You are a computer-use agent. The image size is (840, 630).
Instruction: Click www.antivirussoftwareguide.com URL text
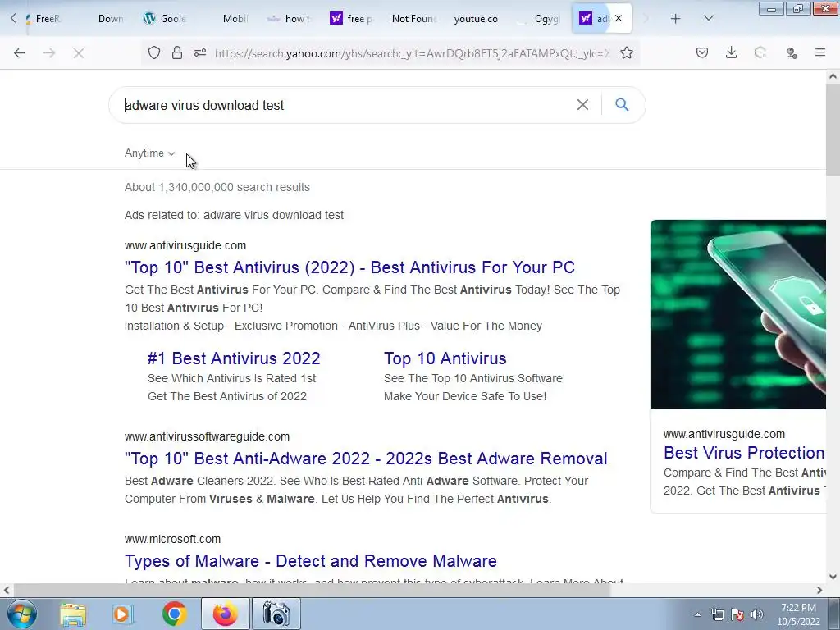[207, 436]
